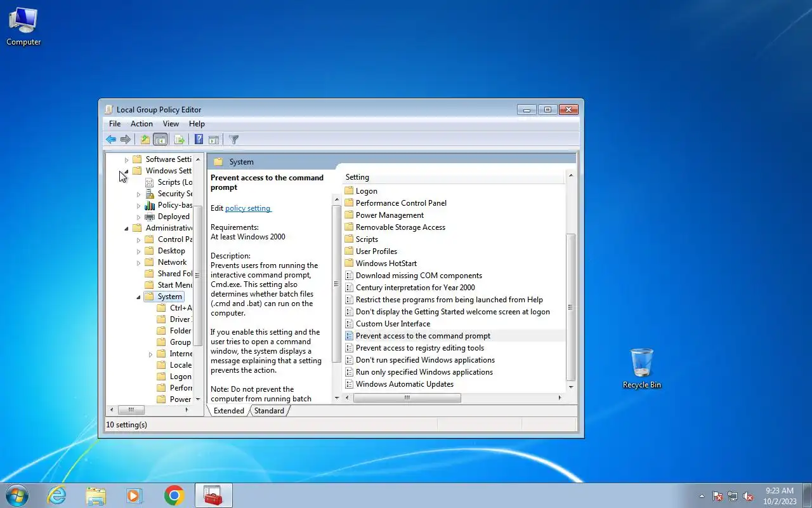
Task: Click the tree pane horizontal scrollbar thumb
Action: click(x=131, y=410)
